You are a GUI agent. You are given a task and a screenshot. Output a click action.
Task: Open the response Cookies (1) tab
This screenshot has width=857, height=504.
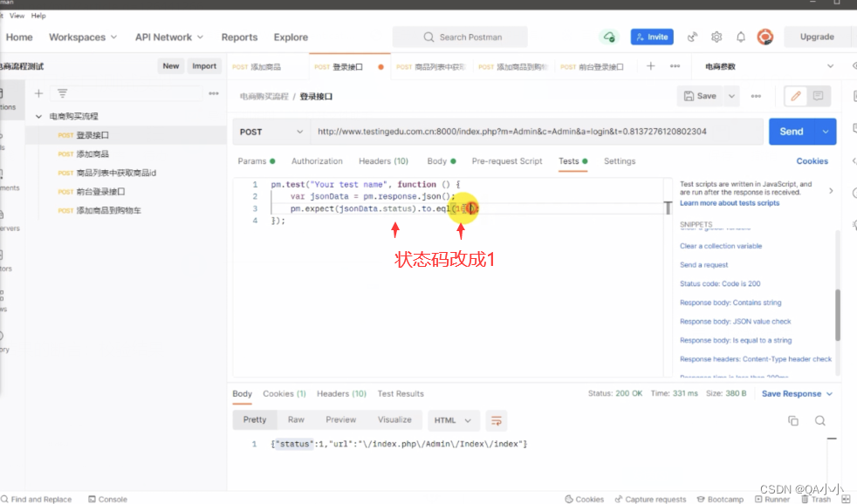click(285, 394)
